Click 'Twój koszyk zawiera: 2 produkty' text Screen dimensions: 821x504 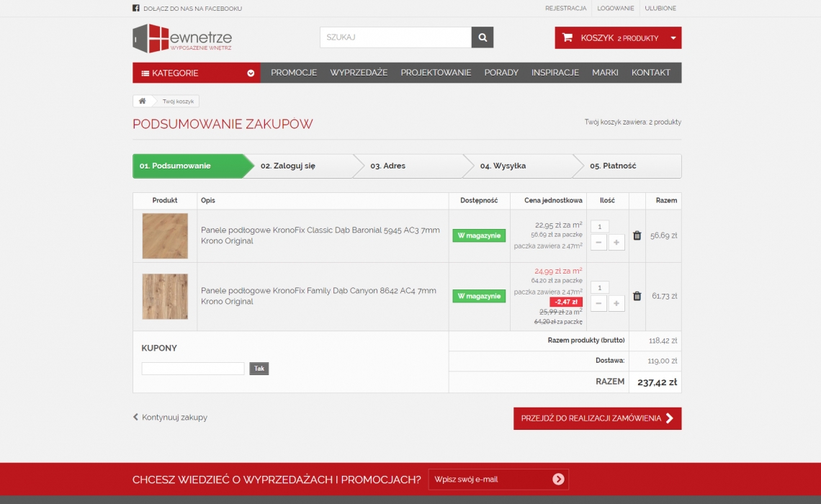pos(633,122)
